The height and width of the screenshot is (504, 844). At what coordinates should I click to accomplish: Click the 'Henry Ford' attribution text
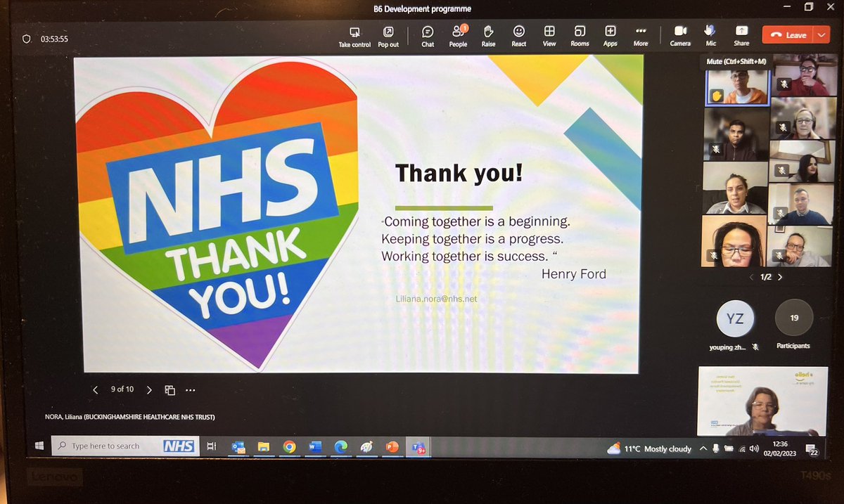click(573, 274)
